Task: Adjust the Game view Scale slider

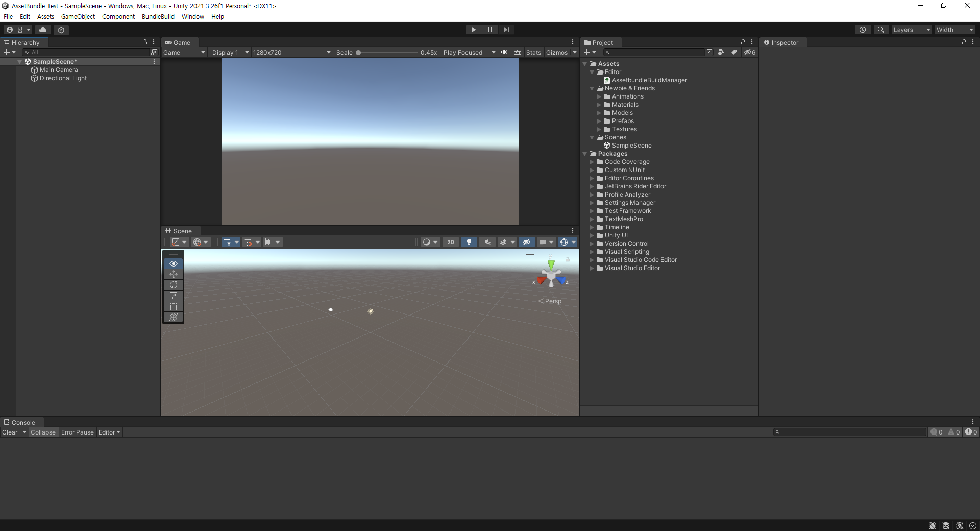Action: click(x=387, y=52)
